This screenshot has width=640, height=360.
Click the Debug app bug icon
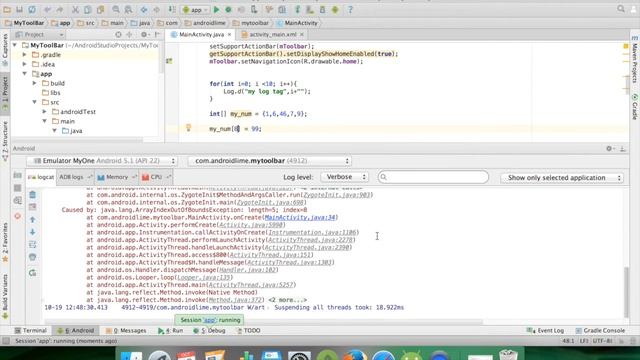[228, 9]
